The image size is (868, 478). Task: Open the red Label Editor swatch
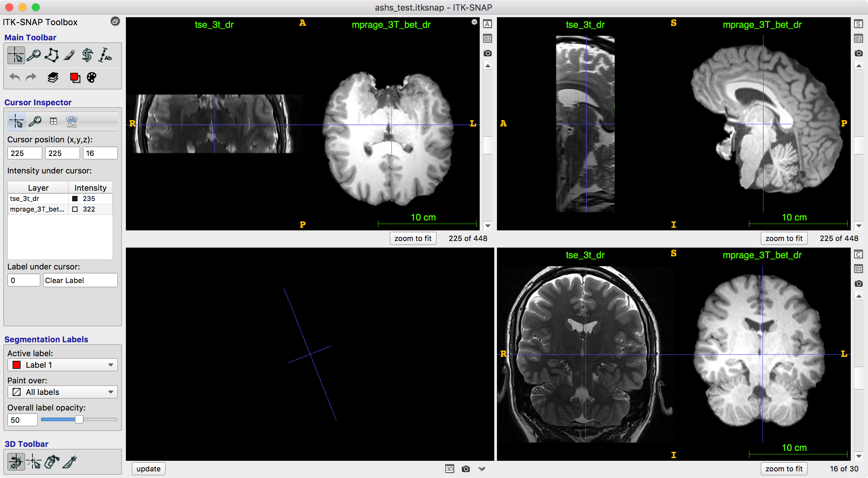tap(75, 77)
